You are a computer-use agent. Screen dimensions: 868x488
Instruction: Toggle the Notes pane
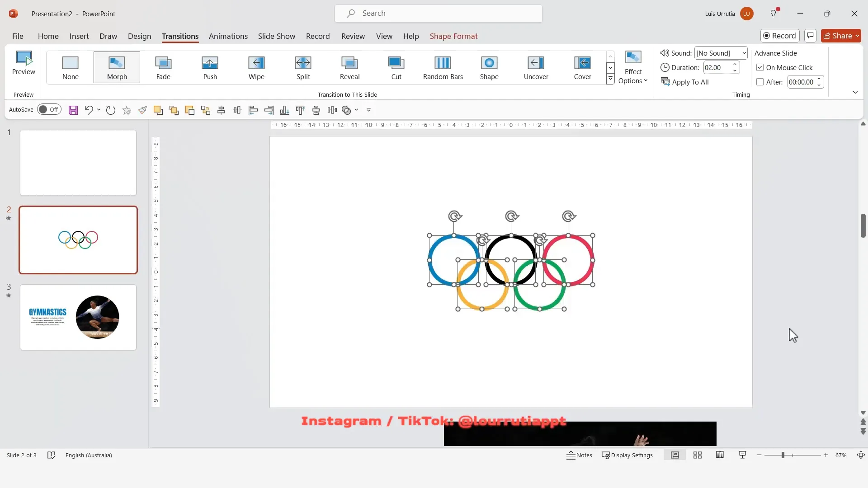point(579,455)
